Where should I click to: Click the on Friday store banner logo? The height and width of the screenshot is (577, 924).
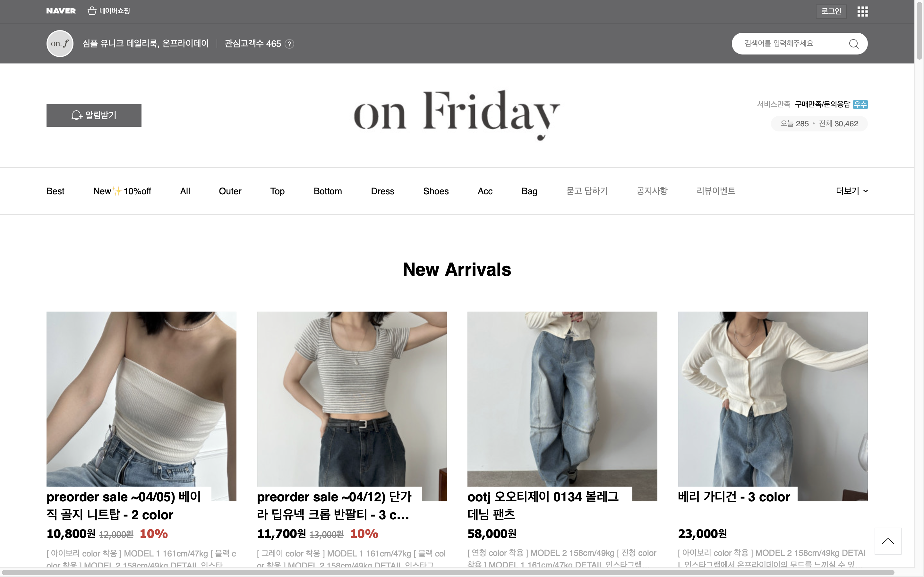[457, 115]
